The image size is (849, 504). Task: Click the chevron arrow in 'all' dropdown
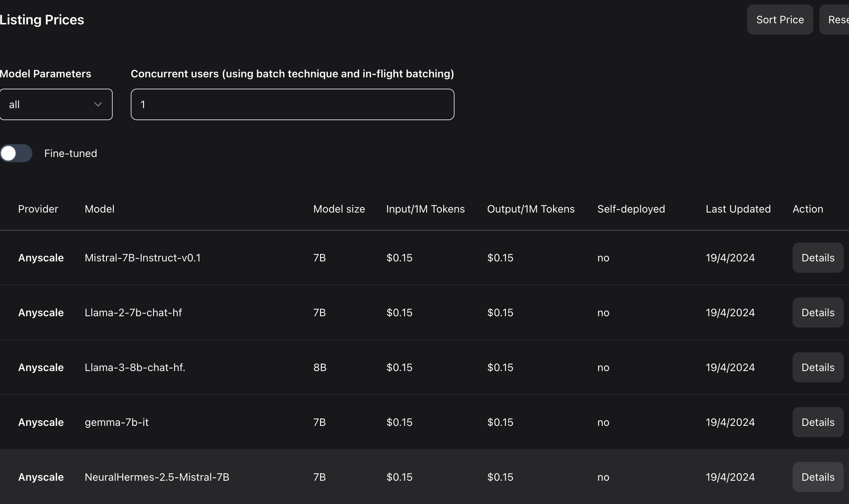pos(98,104)
